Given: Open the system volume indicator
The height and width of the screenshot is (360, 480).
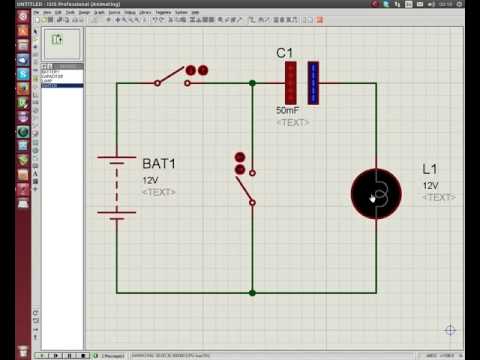Looking at the screenshot, I should tap(431, 4).
